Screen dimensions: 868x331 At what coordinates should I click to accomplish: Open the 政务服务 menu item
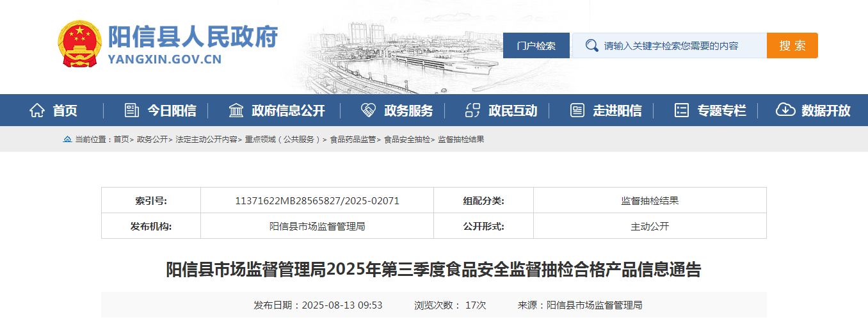408,110
